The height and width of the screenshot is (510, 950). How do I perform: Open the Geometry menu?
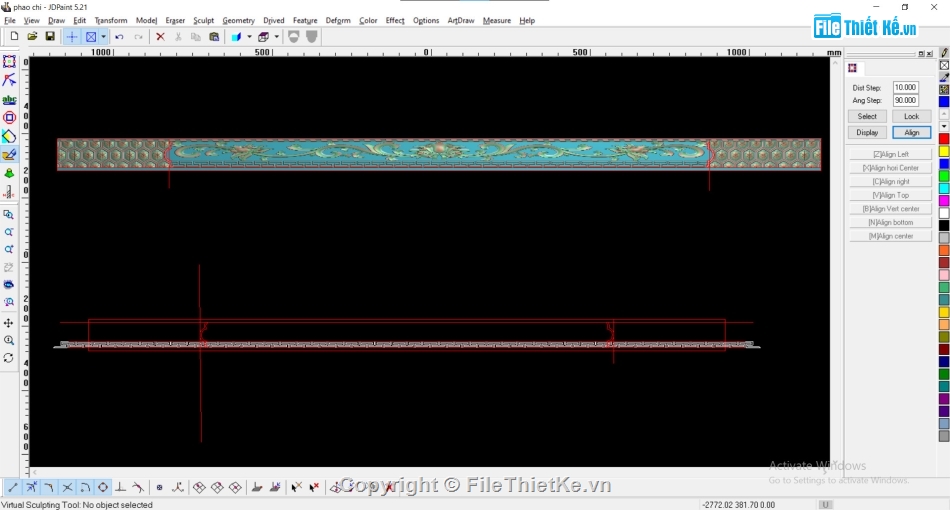coord(238,20)
